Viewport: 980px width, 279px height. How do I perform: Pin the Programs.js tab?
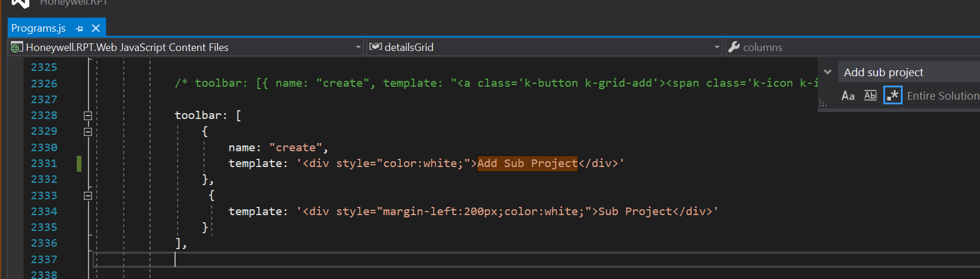tap(80, 28)
